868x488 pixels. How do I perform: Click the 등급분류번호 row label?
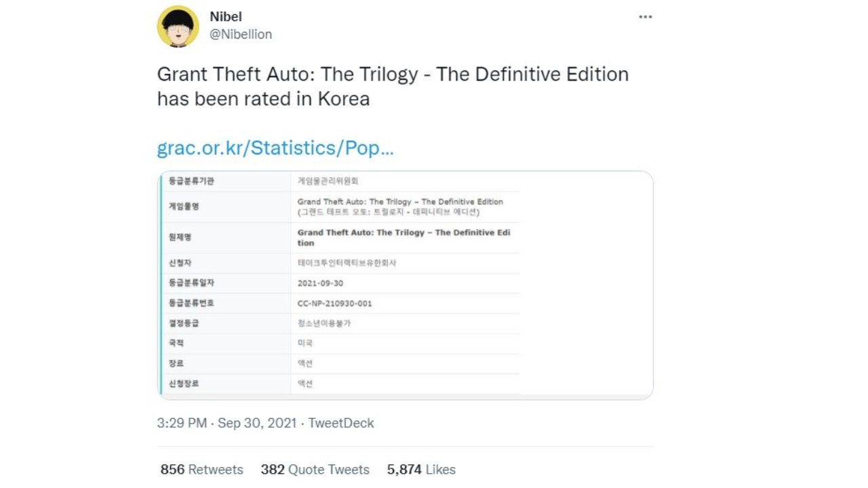[x=191, y=304]
